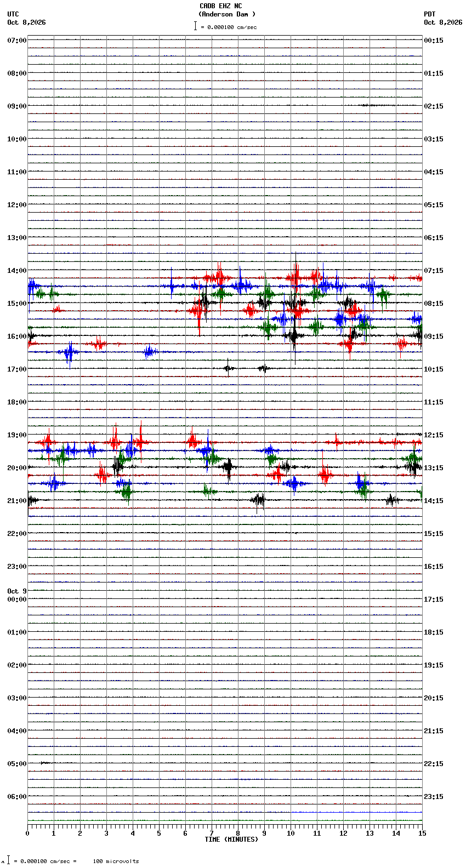Click the 09:15 PDT row label
Screen dimensions: 466x868
pyautogui.click(x=434, y=336)
